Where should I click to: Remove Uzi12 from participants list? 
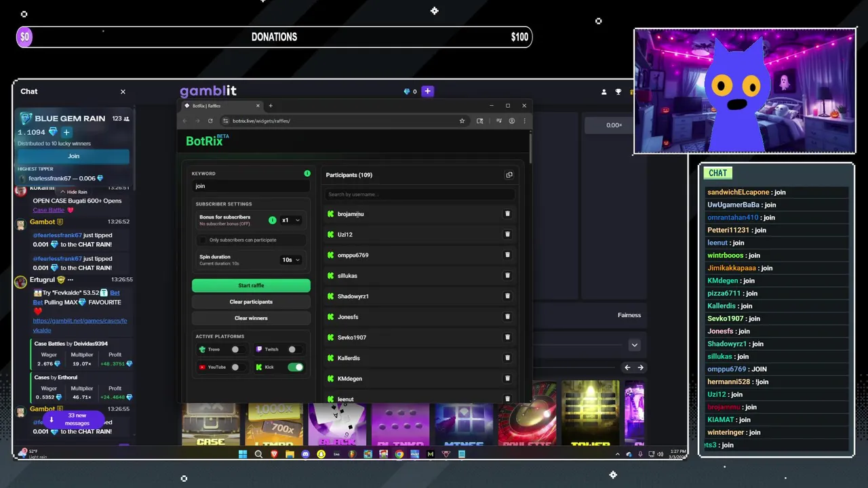point(507,235)
